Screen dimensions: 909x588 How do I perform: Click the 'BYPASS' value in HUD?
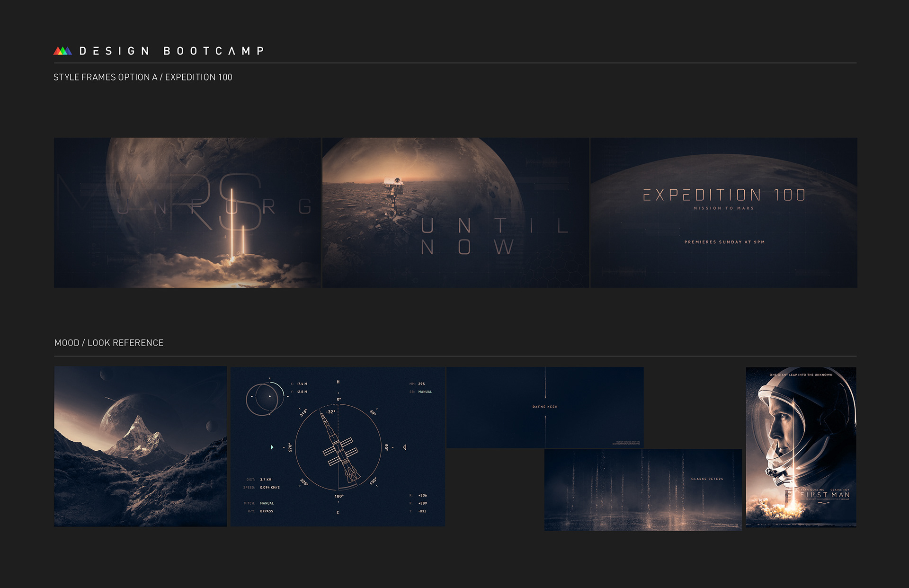tap(267, 511)
